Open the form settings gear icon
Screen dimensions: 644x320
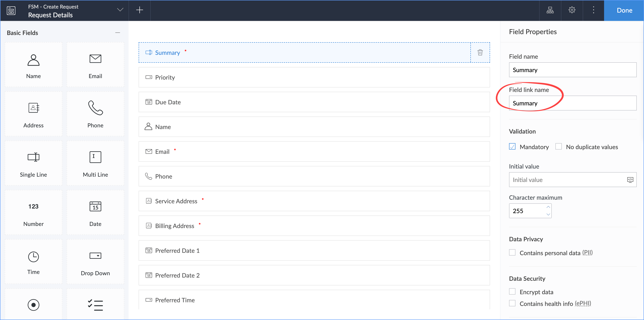[572, 10]
